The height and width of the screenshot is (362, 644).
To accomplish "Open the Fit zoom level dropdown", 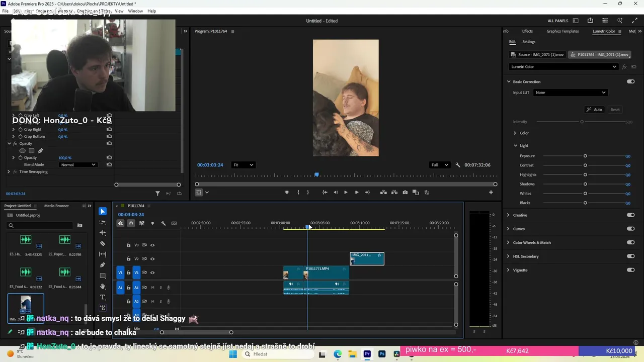I will tap(243, 165).
